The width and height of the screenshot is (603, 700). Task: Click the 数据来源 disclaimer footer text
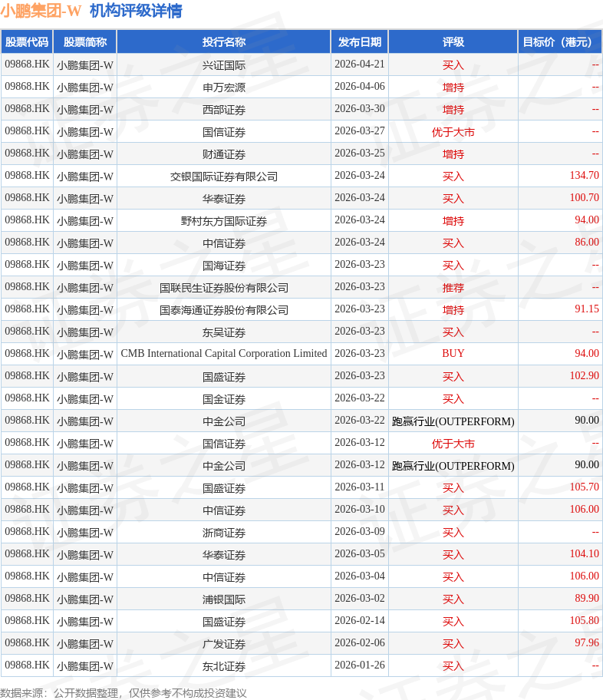pyautogui.click(x=124, y=693)
